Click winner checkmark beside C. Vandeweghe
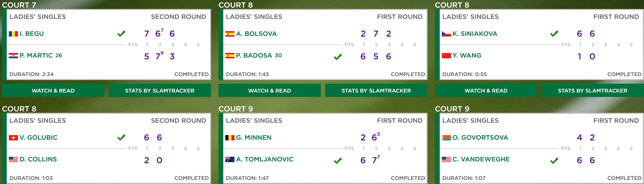The height and width of the screenshot is (184, 644). 554,161
